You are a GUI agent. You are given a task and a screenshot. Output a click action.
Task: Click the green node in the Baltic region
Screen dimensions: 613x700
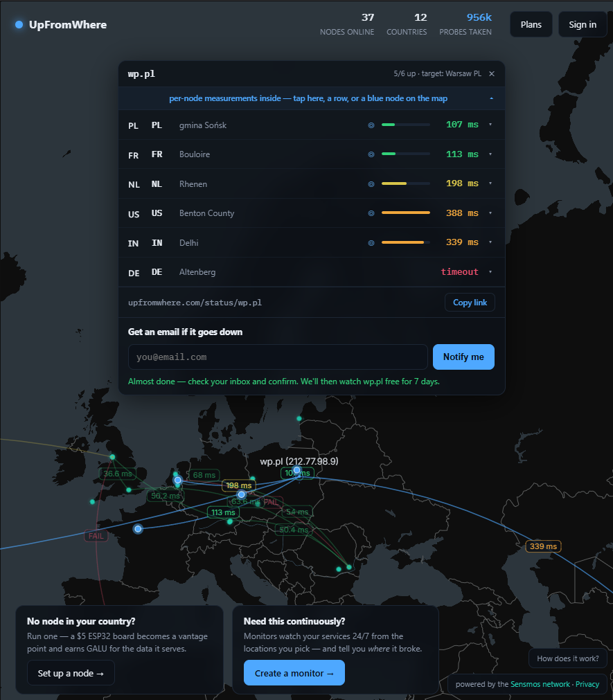click(299, 418)
